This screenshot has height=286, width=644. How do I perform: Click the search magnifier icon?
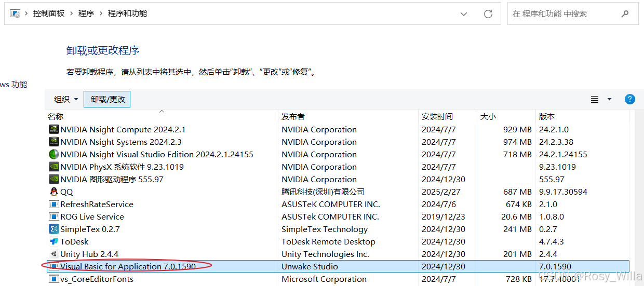625,14
